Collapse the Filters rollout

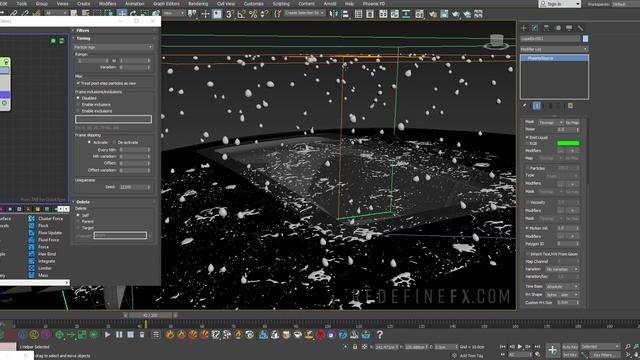(x=82, y=30)
